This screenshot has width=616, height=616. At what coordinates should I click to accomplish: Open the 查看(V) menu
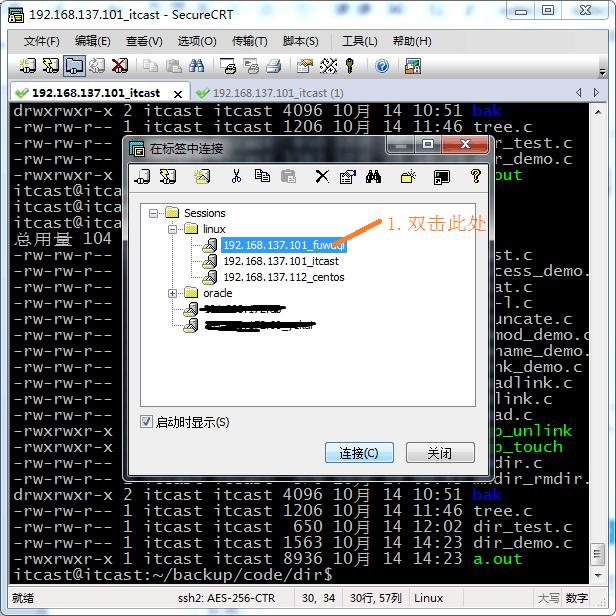(144, 41)
